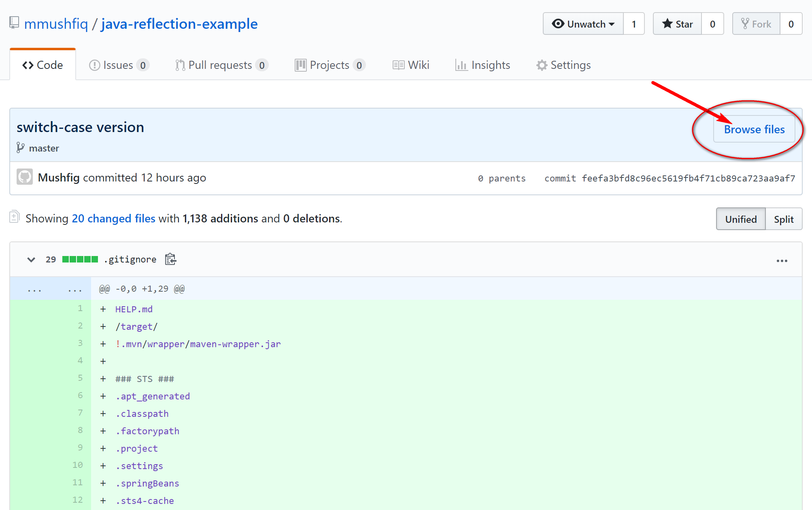Open repository Settings tab
Image resolution: width=812 pixels, height=510 pixels.
pos(563,65)
